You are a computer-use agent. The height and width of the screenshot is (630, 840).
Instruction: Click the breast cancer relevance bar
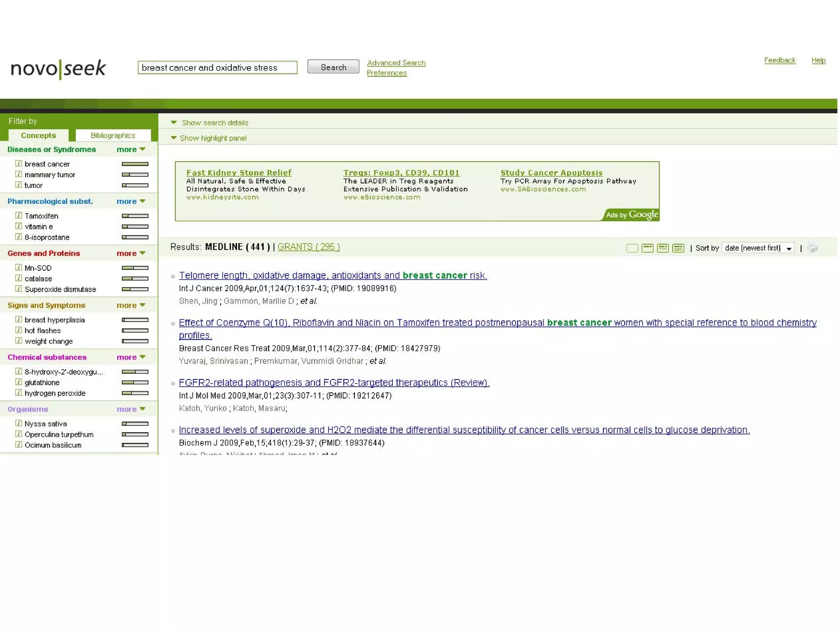point(135,164)
